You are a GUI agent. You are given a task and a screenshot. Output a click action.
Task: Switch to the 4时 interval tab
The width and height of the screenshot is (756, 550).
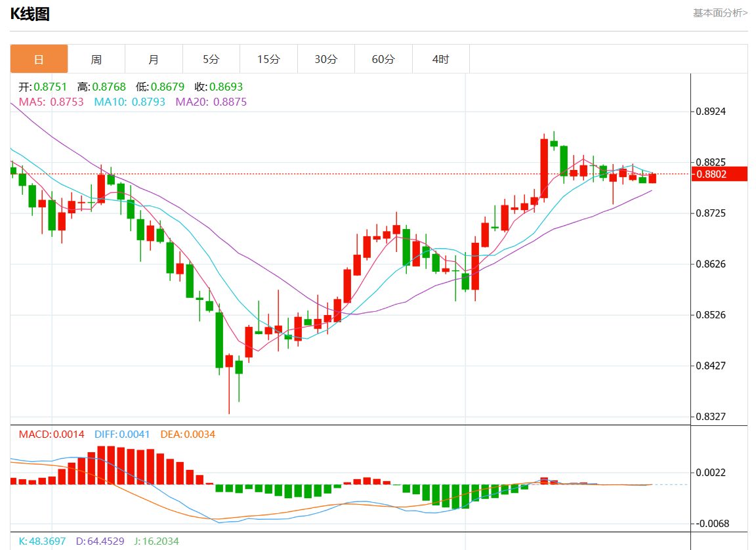pos(441,59)
